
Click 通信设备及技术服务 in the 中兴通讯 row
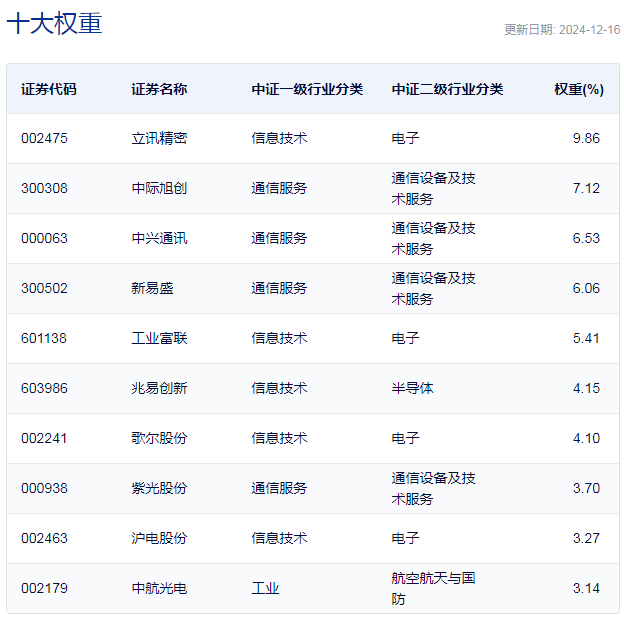[433, 238]
